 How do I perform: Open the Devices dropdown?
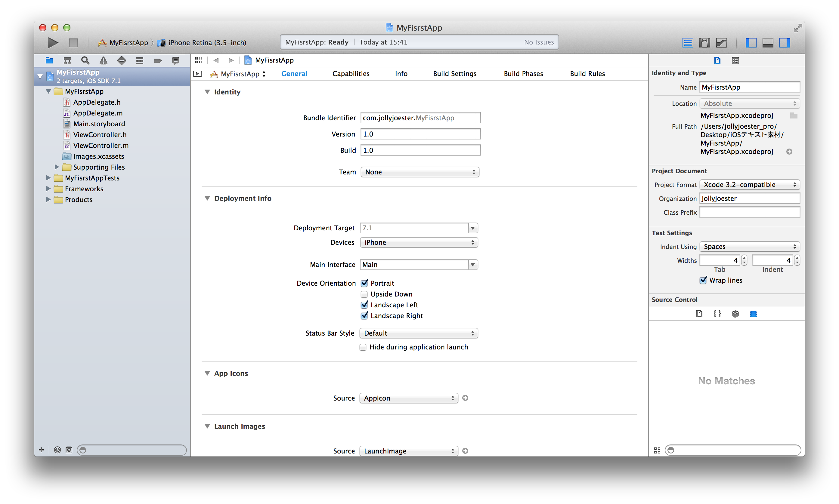pyautogui.click(x=419, y=242)
